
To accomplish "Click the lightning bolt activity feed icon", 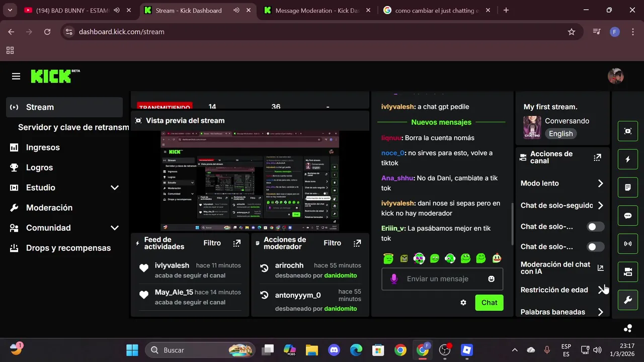I will [628, 159].
